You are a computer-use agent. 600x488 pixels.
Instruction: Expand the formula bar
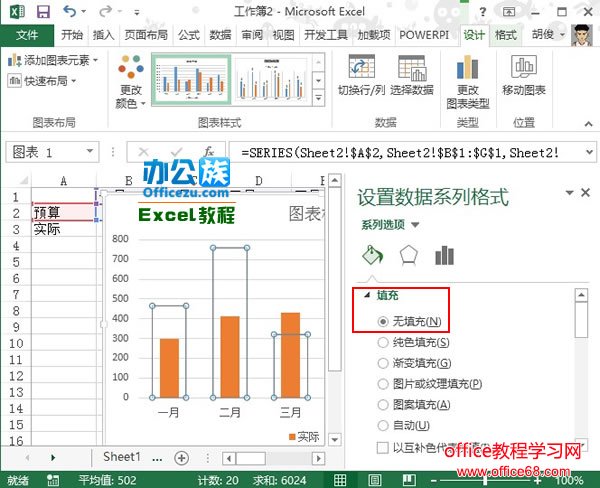tap(590, 152)
